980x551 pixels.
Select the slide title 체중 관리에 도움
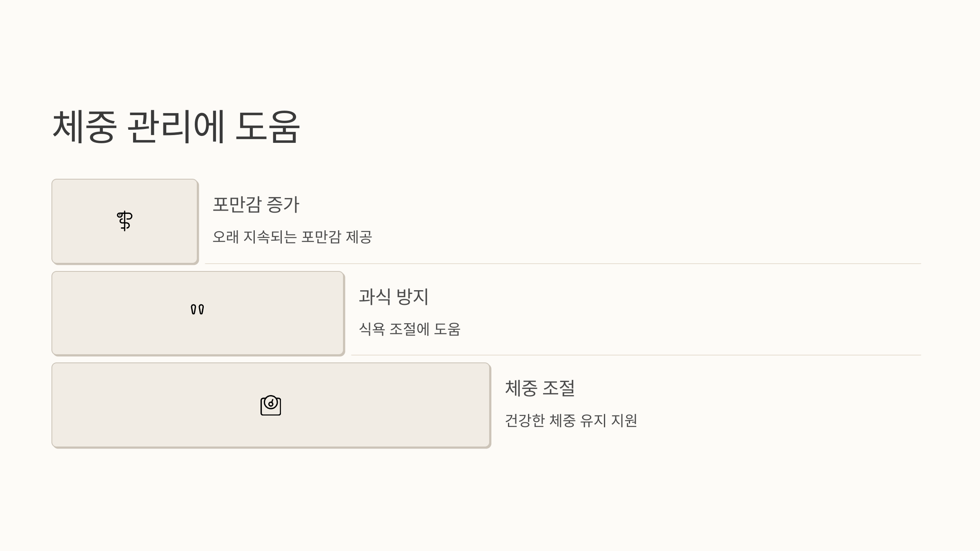click(x=176, y=127)
